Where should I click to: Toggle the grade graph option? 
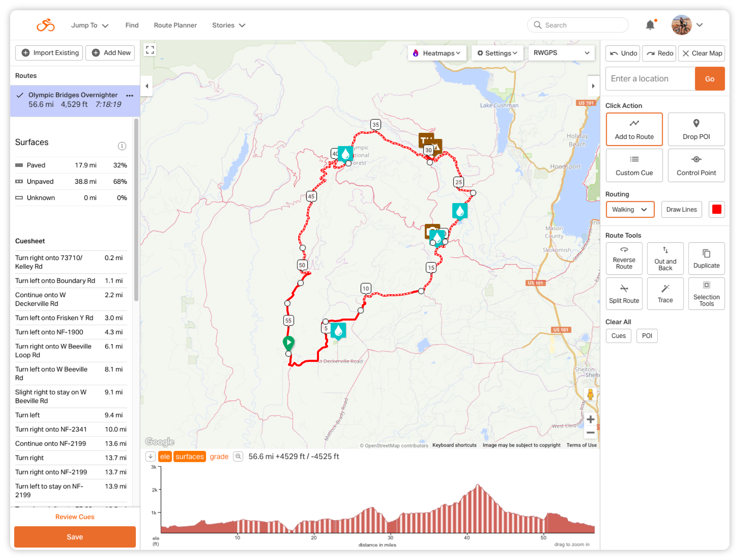[219, 456]
